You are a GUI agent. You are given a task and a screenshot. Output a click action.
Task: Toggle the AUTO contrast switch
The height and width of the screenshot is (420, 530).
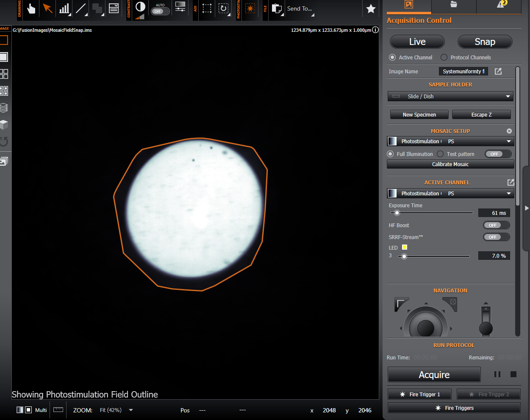[x=160, y=11]
